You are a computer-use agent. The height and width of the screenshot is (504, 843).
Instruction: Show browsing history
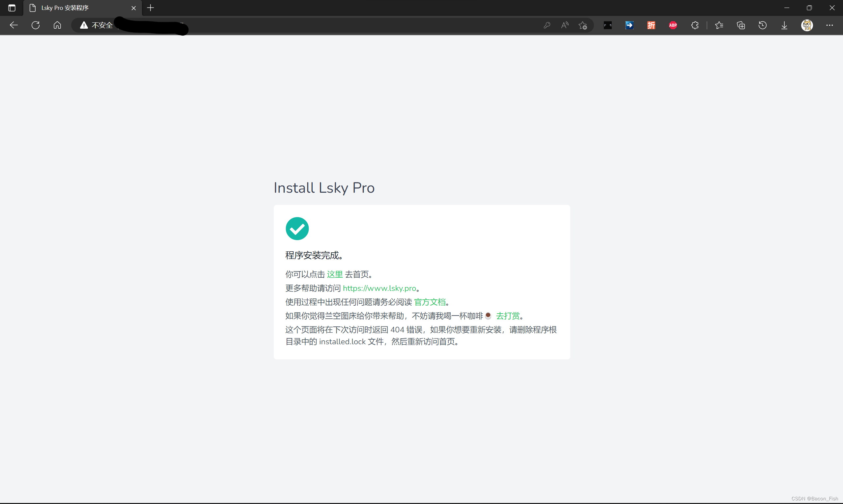(763, 25)
